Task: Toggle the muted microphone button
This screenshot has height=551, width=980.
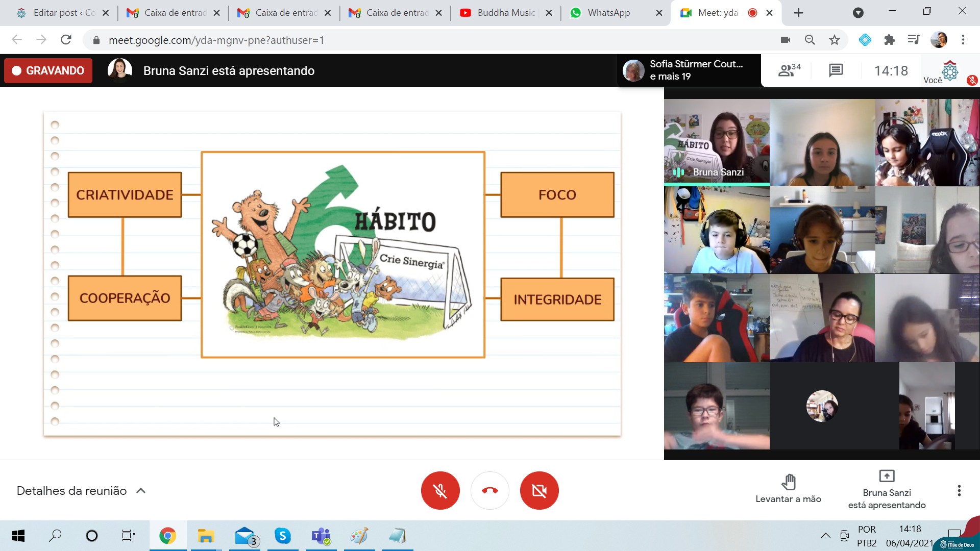Action: [440, 490]
